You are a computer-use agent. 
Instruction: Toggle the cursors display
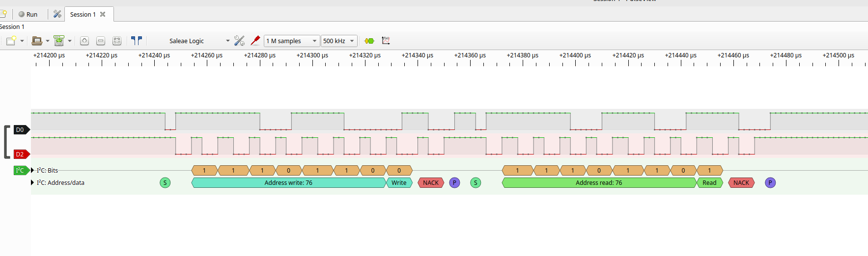[x=137, y=41]
